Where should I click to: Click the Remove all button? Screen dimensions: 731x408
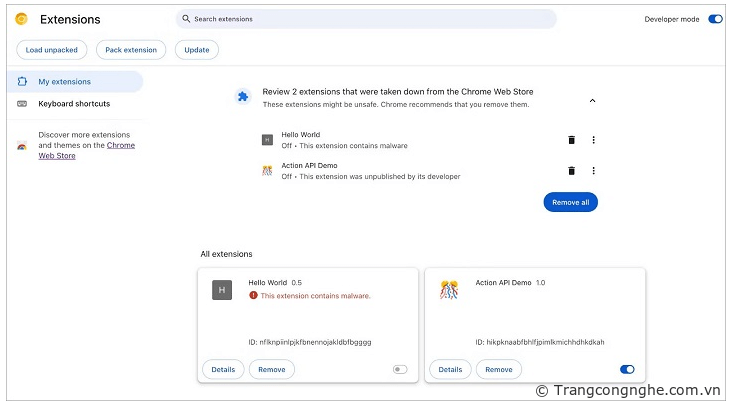pyautogui.click(x=570, y=202)
